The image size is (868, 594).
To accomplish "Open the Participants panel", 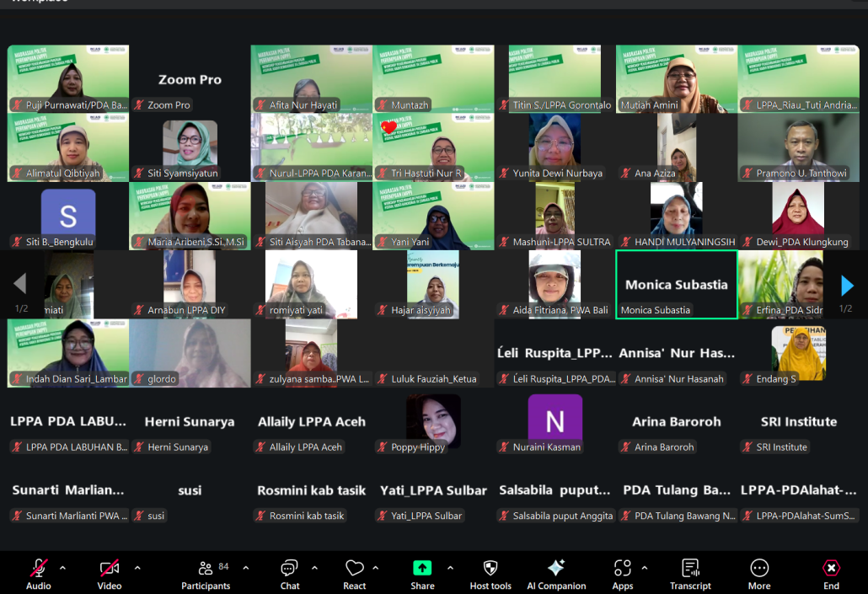I will (206, 574).
